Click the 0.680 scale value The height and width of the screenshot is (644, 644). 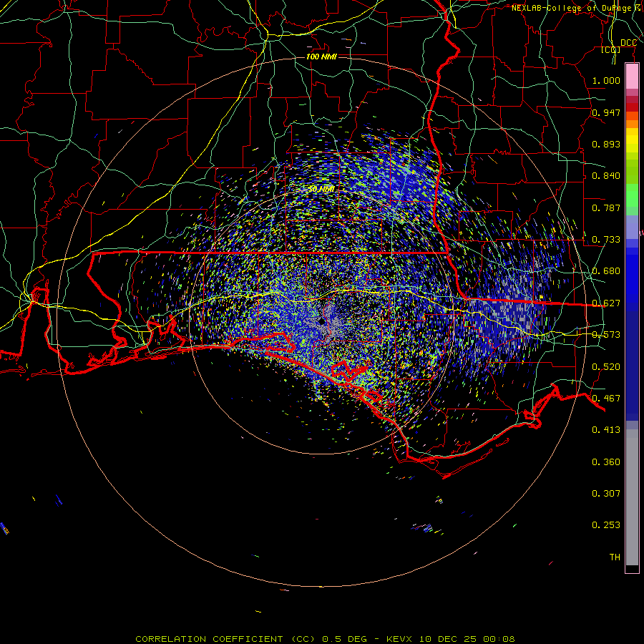tap(606, 271)
